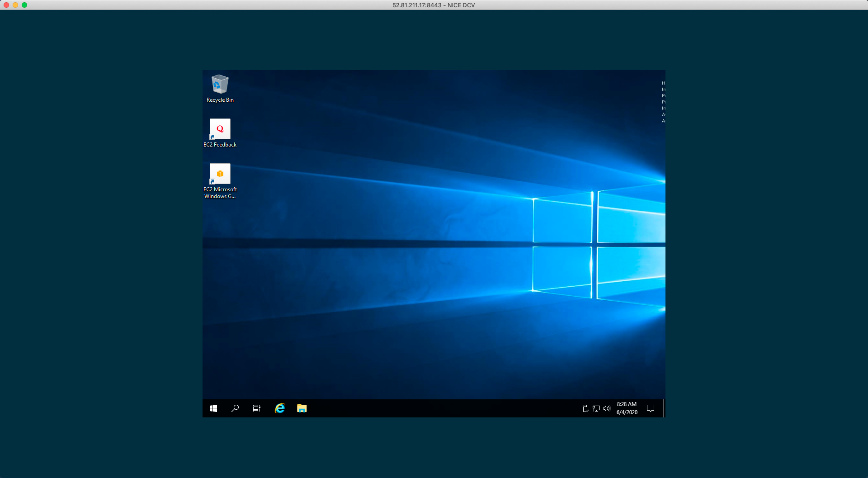868x478 pixels.
Task: Launch Internet Explorer from the taskbar
Action: (280, 408)
